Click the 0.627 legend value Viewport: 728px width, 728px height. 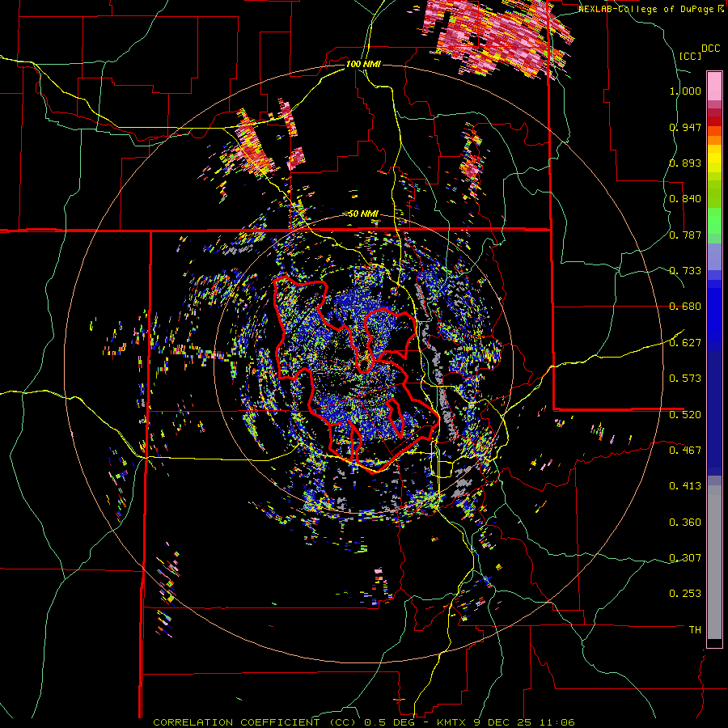click(x=685, y=343)
